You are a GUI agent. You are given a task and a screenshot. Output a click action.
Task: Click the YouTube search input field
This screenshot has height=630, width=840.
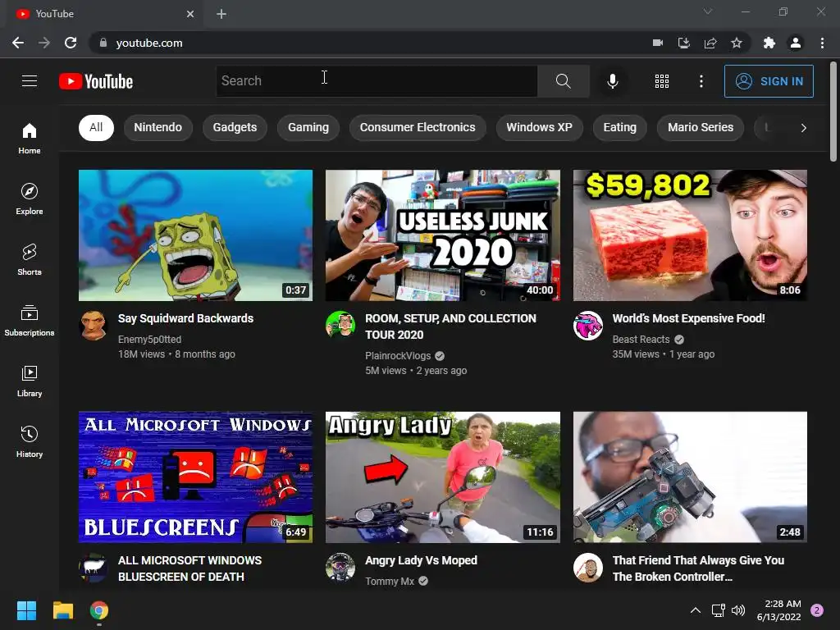(377, 81)
